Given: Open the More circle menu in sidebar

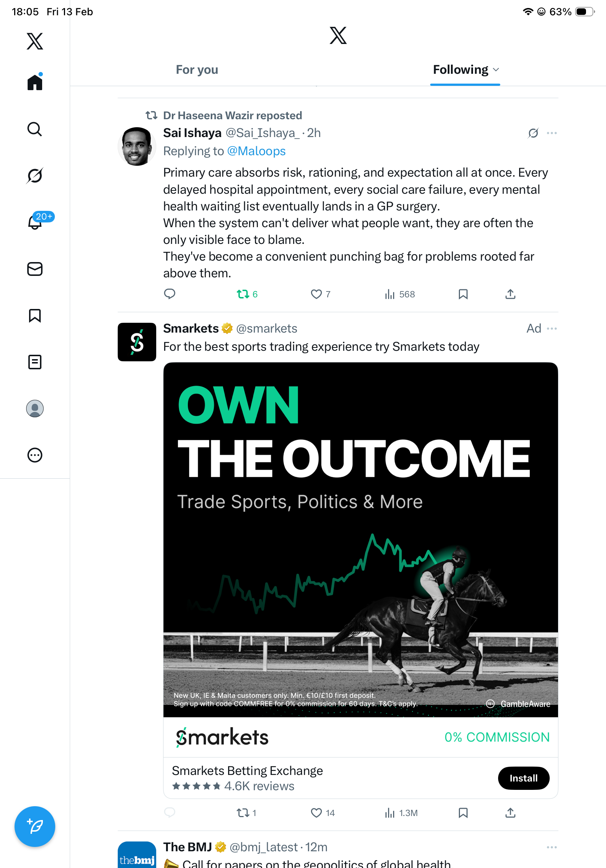Looking at the screenshot, I should [x=35, y=455].
